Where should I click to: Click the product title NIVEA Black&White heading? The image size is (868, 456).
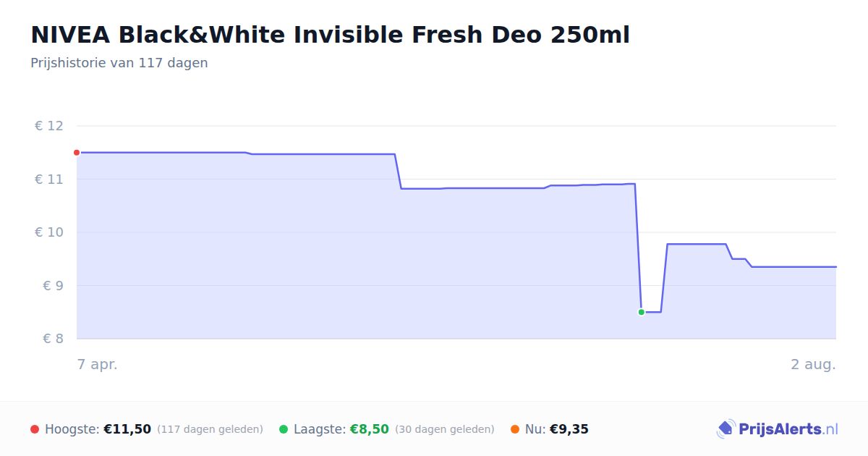coord(330,35)
